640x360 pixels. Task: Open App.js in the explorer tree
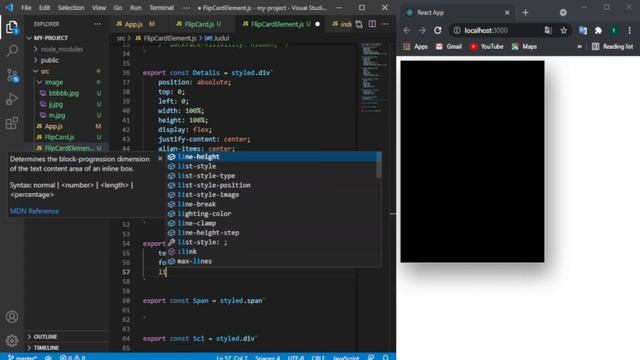tap(53, 126)
